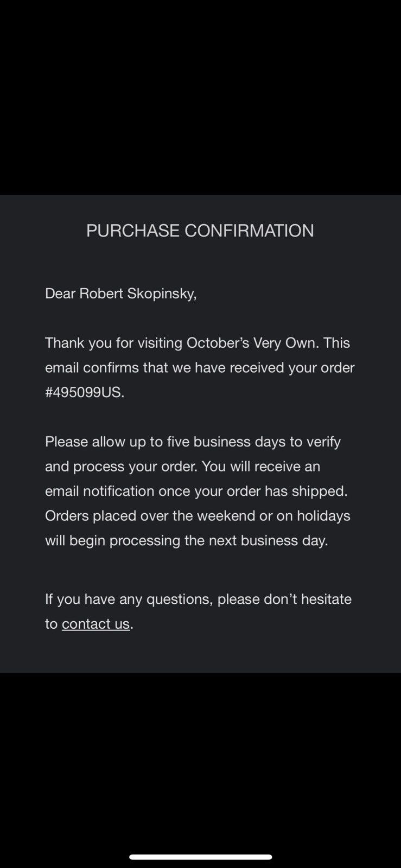Click the "Please allow up to five business days" line
The image size is (401, 868).
[x=193, y=442]
